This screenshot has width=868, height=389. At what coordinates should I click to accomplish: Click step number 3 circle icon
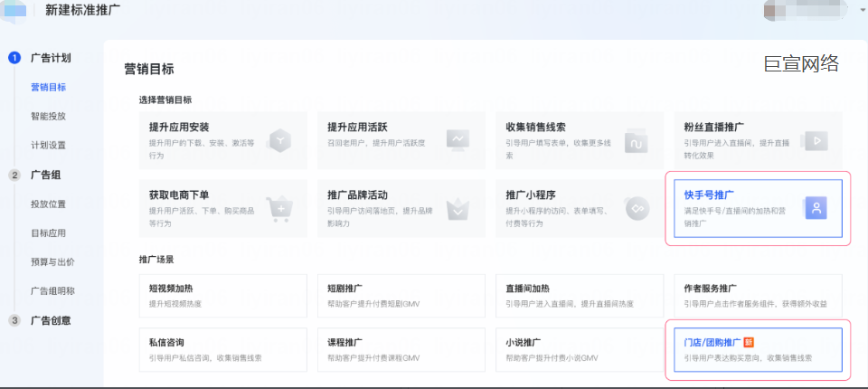point(15,320)
